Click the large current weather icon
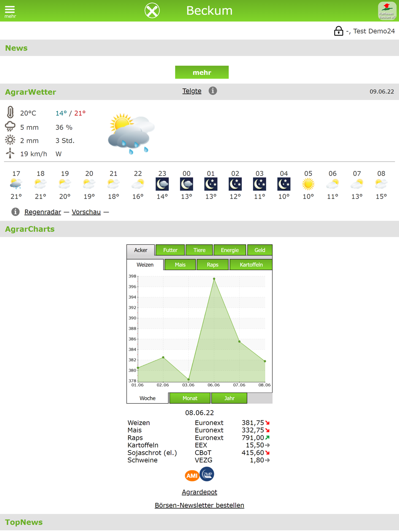 click(131, 133)
